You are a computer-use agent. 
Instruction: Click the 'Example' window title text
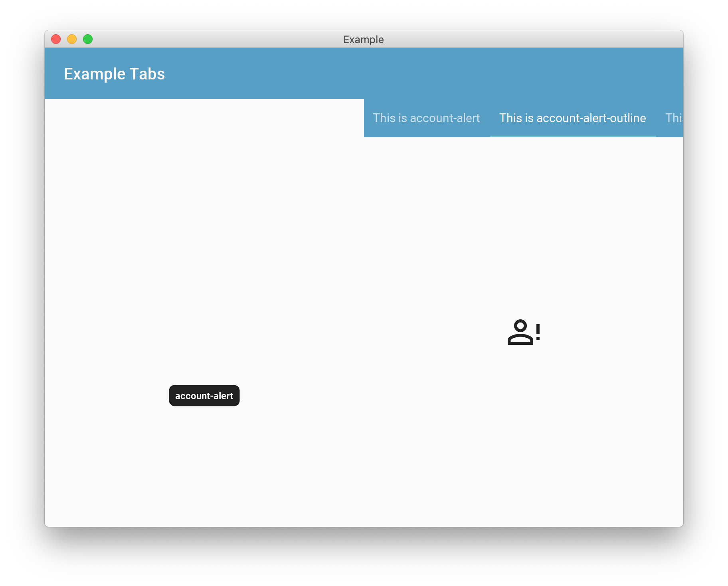coord(363,39)
